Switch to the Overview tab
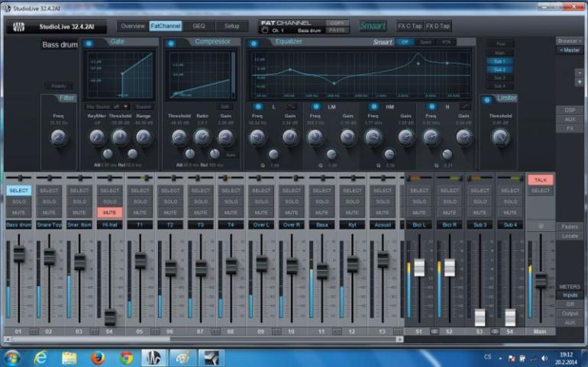The height and width of the screenshot is (367, 588). pos(133,26)
